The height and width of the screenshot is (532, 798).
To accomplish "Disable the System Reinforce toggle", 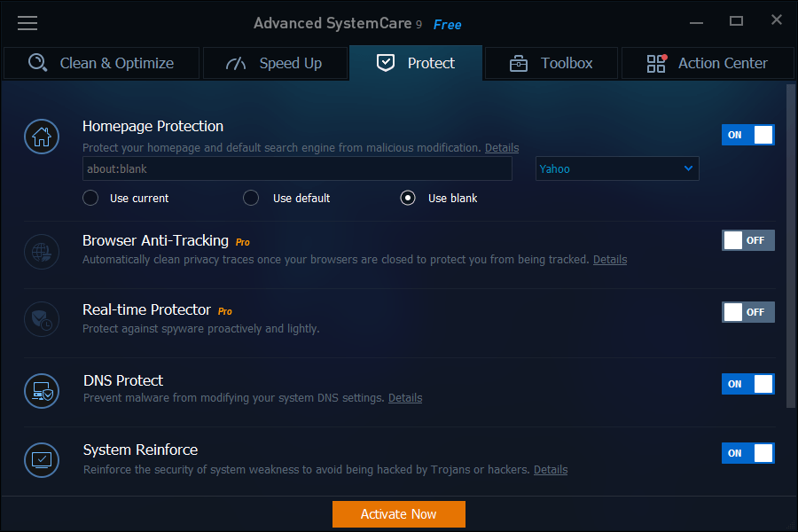I will (x=748, y=453).
